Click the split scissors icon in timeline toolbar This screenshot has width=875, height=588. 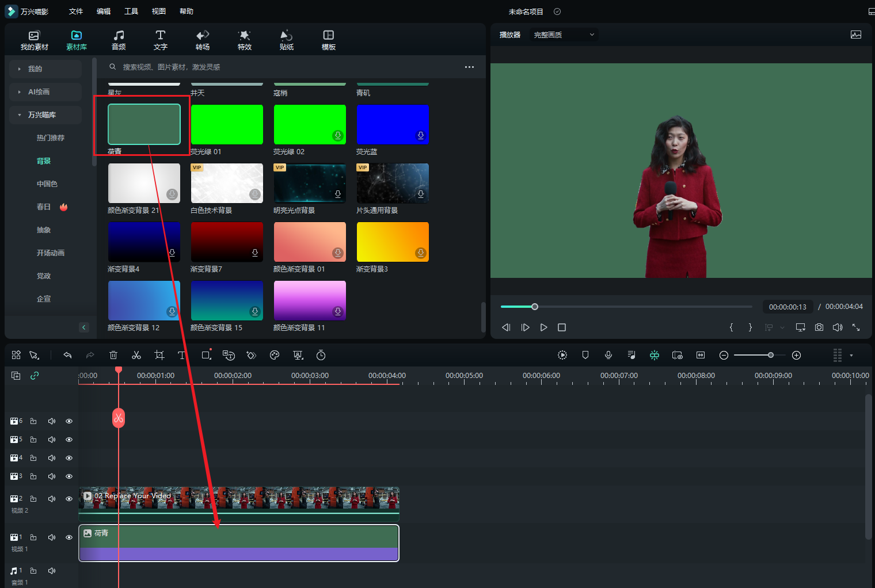[x=136, y=356]
